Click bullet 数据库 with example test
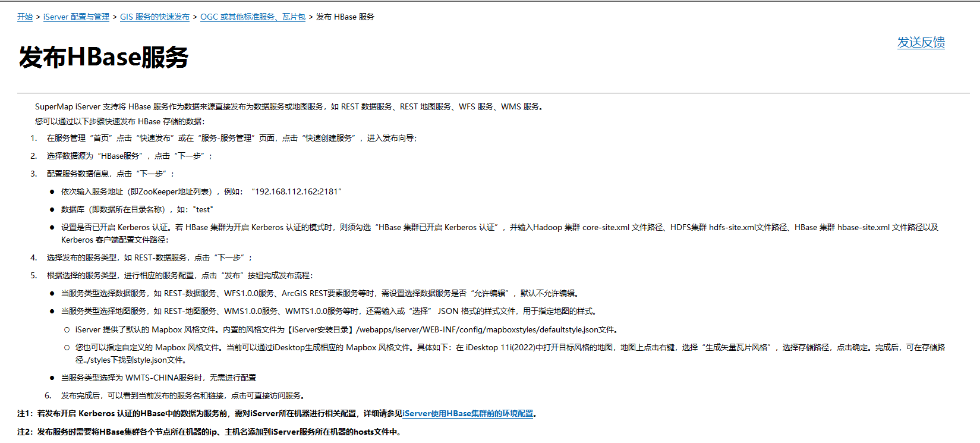This screenshot has width=980, height=443. coord(137,209)
